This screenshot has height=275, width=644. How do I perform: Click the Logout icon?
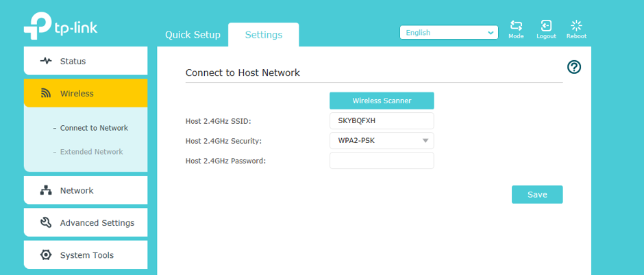click(x=546, y=26)
